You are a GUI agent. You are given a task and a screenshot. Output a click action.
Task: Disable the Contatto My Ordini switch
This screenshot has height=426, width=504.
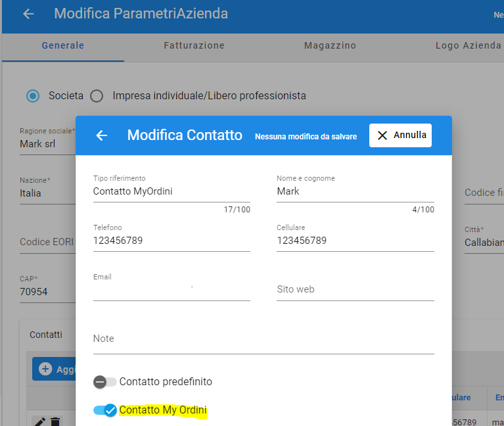[105, 410]
